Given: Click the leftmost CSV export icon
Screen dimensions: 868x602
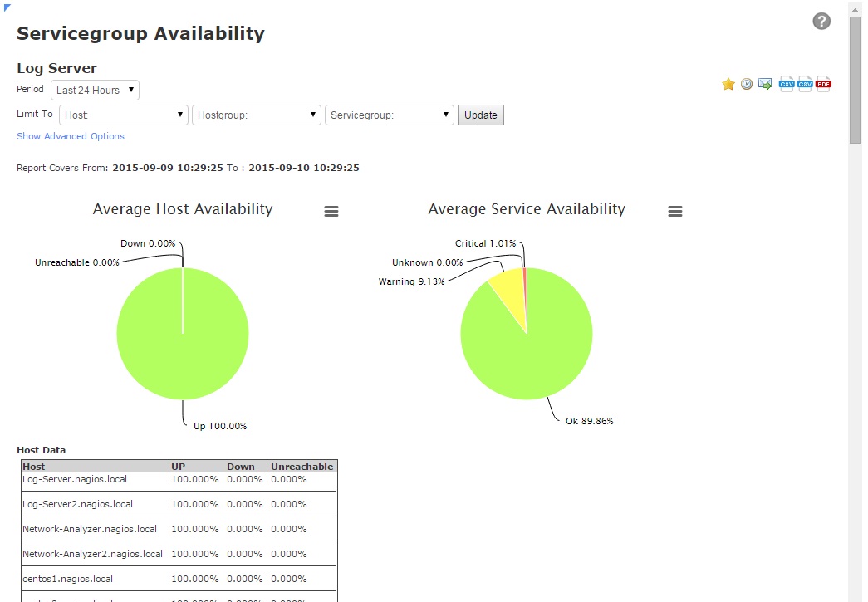Looking at the screenshot, I should (787, 84).
